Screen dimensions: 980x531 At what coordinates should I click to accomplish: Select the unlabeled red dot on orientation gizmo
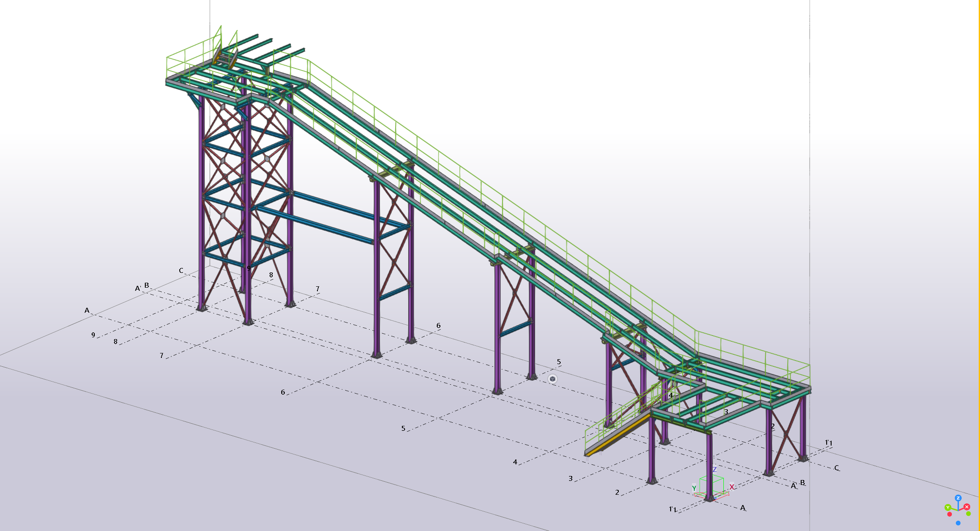click(x=950, y=514)
